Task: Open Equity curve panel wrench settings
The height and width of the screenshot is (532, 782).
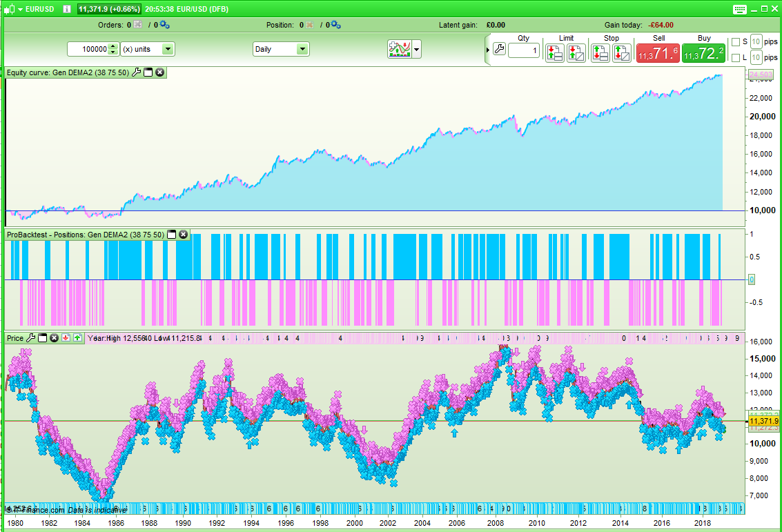Action: pos(136,72)
